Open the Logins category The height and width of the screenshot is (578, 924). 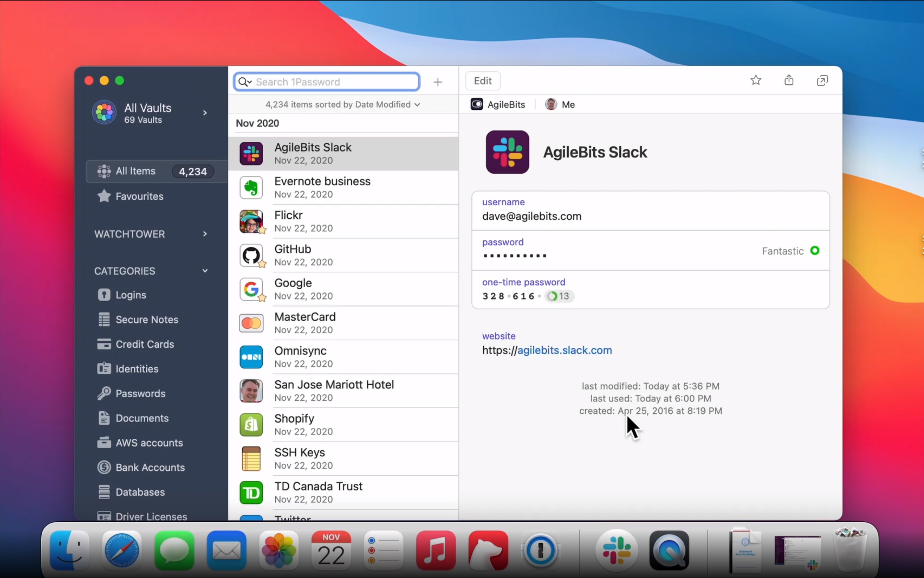pos(131,294)
